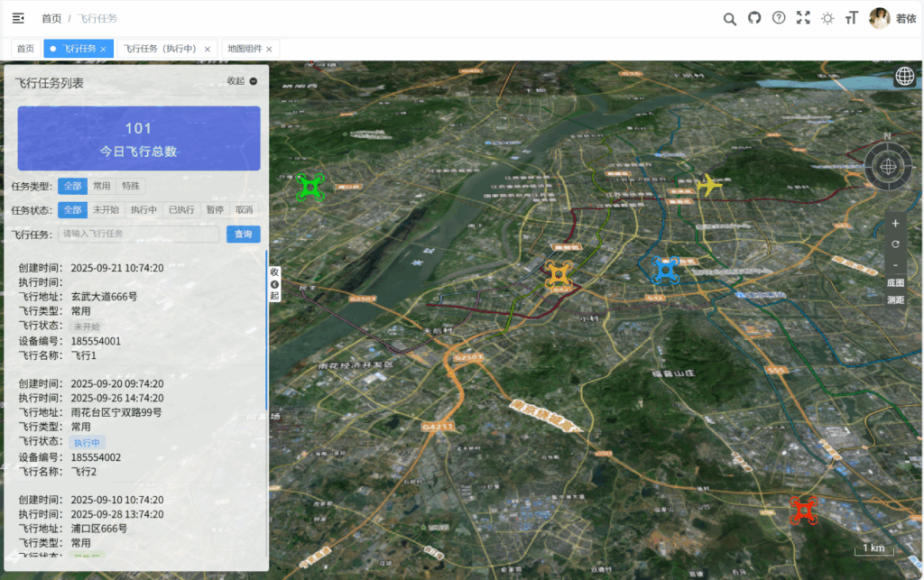
Task: Open the search magnifier in the header
Action: (730, 18)
